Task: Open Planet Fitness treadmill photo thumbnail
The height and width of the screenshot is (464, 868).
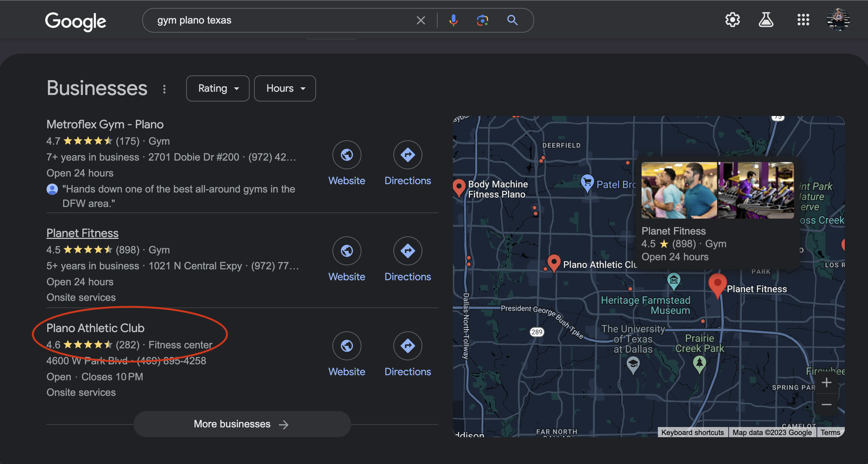Action: pyautogui.click(x=756, y=190)
